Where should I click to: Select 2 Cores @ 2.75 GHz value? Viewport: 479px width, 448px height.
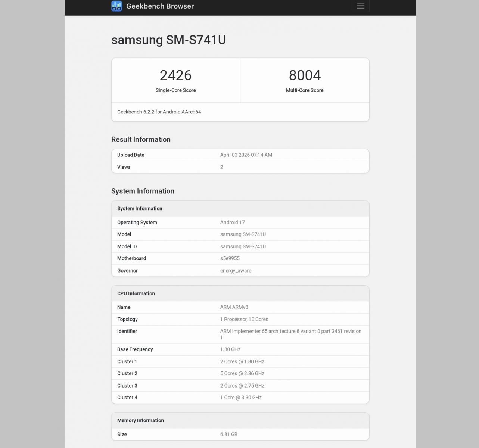tap(242, 386)
